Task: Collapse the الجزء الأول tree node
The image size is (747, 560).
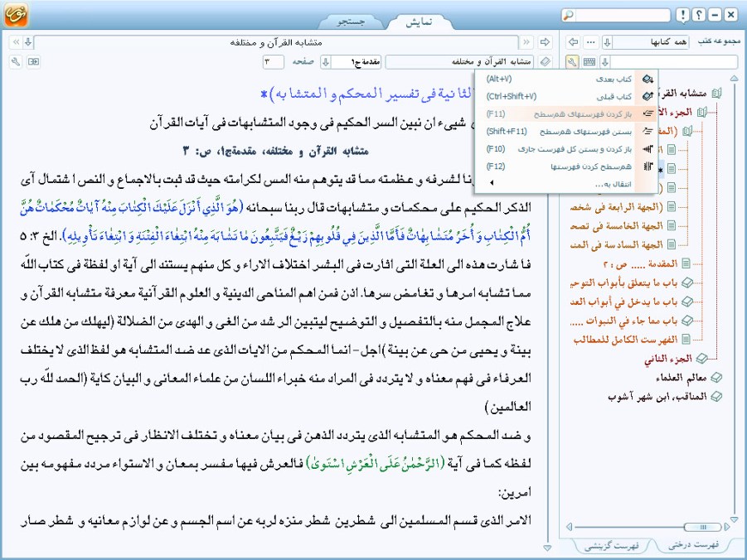Action: [x=701, y=113]
